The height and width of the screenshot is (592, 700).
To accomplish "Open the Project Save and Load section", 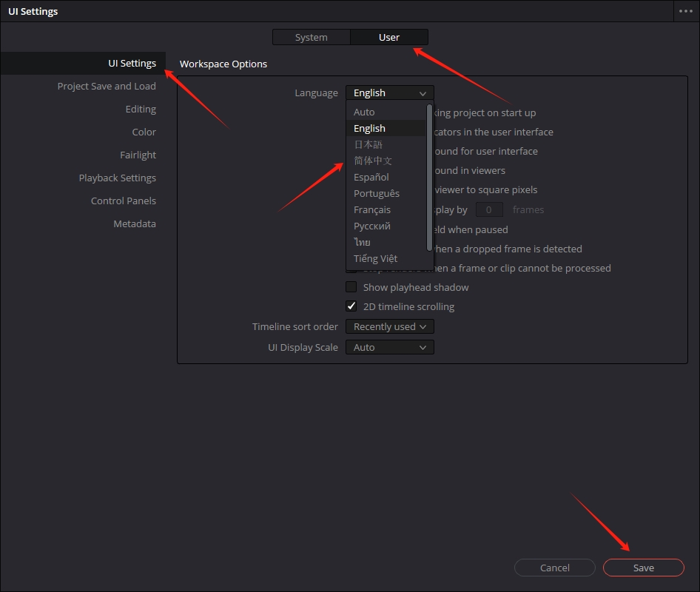I will [x=107, y=86].
